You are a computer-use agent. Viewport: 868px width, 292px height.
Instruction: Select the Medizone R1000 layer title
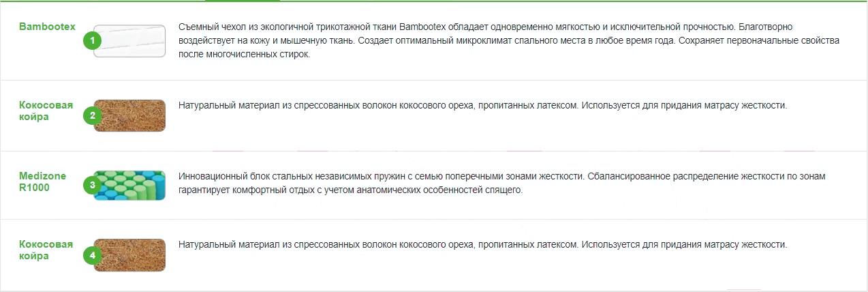pos(42,181)
